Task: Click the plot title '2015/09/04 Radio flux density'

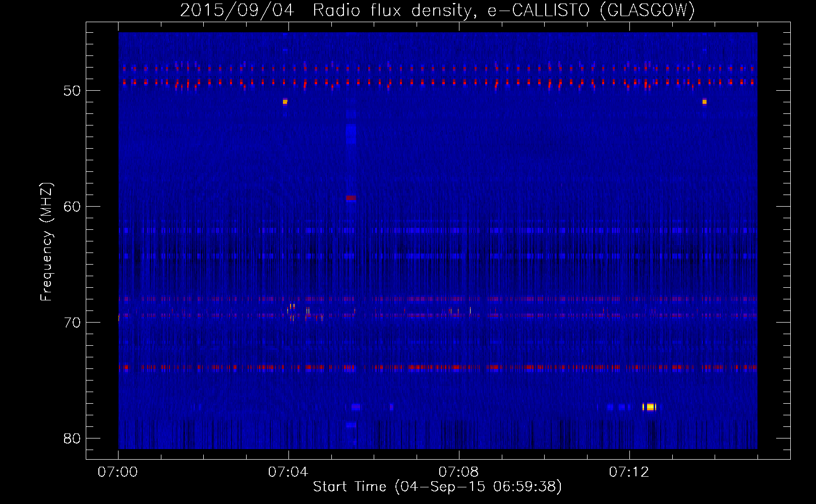Action: pos(328,10)
